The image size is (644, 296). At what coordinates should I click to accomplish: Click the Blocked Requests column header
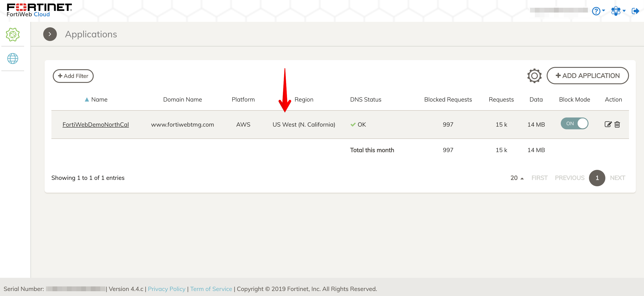click(448, 100)
